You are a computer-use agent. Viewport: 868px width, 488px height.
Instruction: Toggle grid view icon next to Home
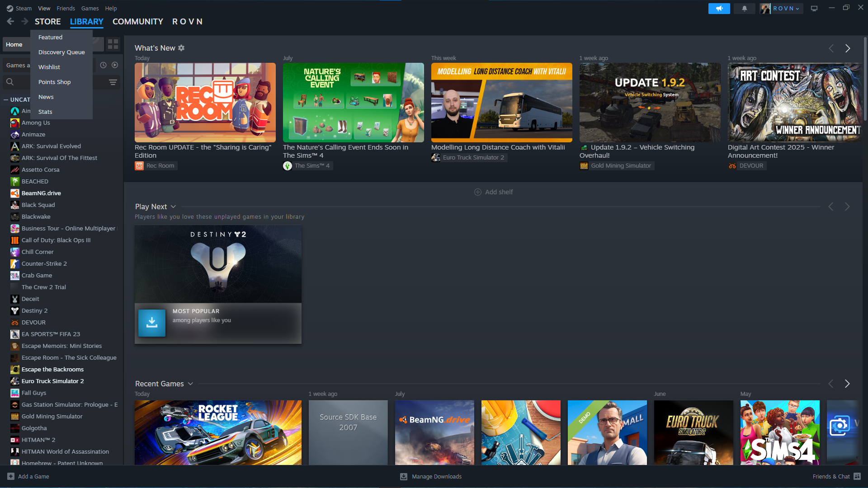pyautogui.click(x=113, y=44)
